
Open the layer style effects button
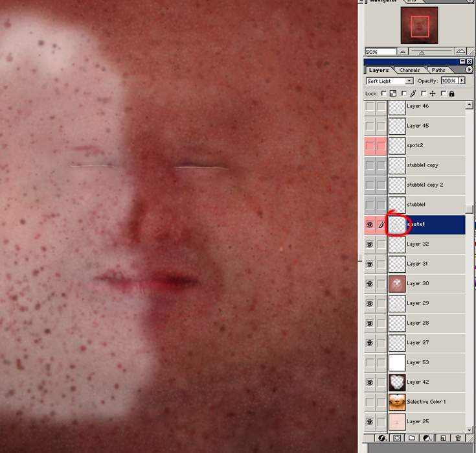(381, 438)
